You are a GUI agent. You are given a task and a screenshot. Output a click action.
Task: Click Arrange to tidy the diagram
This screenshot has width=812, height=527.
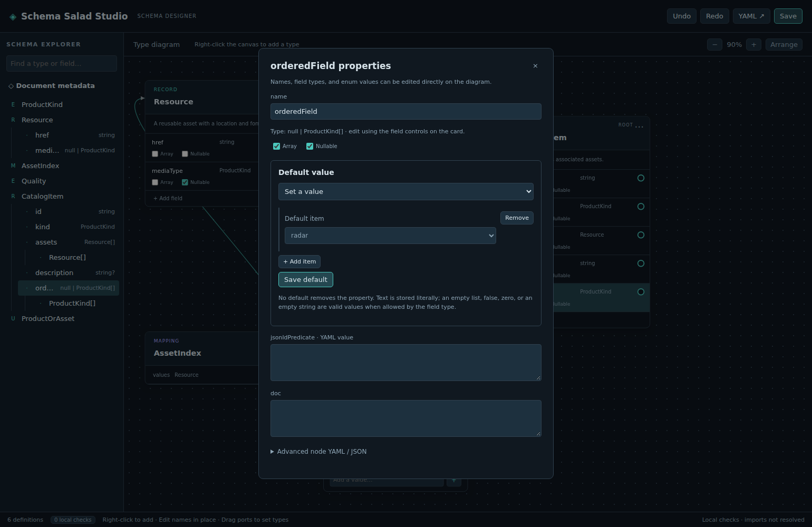[784, 45]
